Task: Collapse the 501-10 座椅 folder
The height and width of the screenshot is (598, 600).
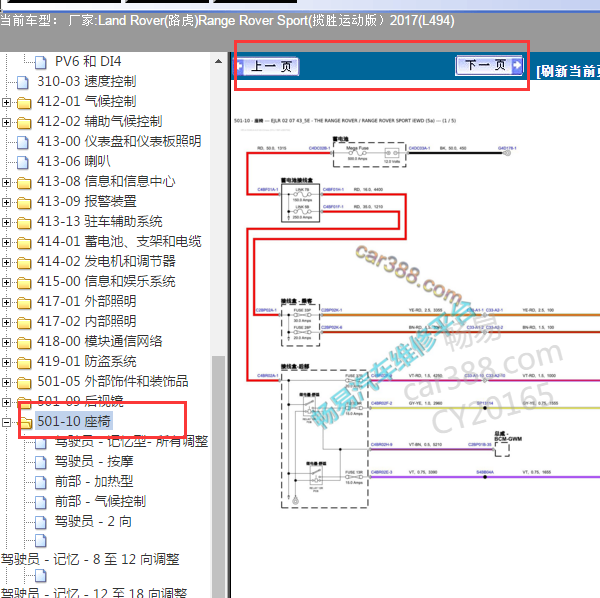Action: click(6, 422)
